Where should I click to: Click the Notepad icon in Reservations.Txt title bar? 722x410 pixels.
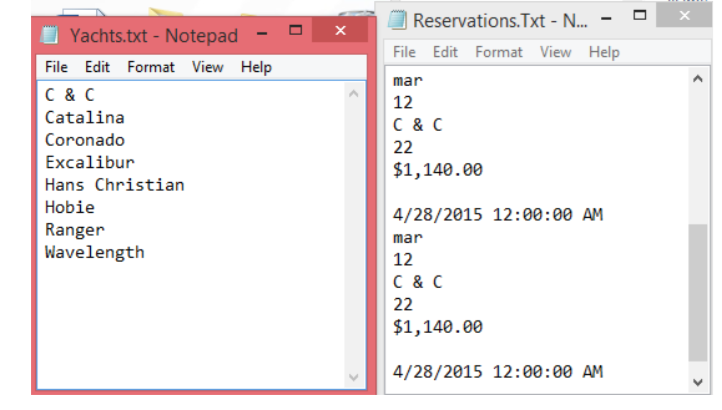pos(398,19)
